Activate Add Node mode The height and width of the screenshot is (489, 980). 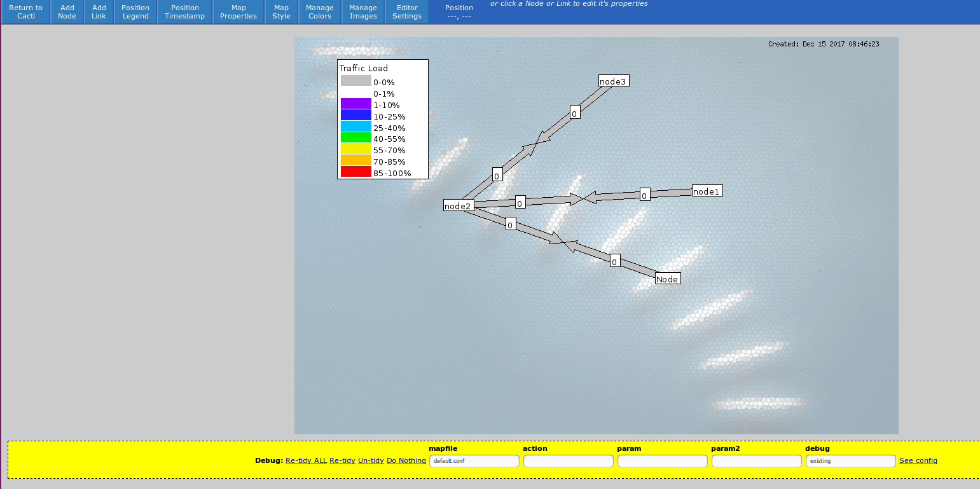tap(67, 12)
